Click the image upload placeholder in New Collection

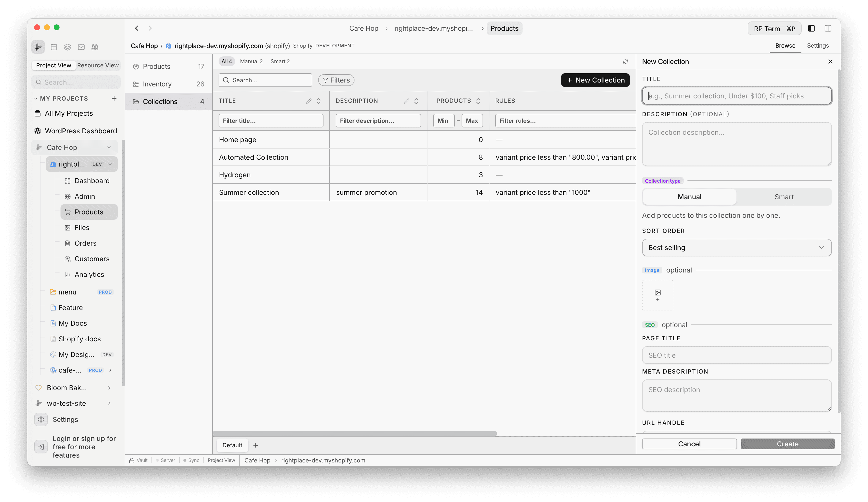point(657,295)
